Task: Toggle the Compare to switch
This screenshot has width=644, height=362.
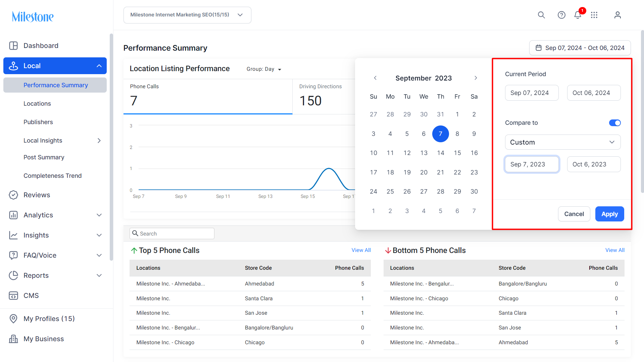Action: (615, 123)
